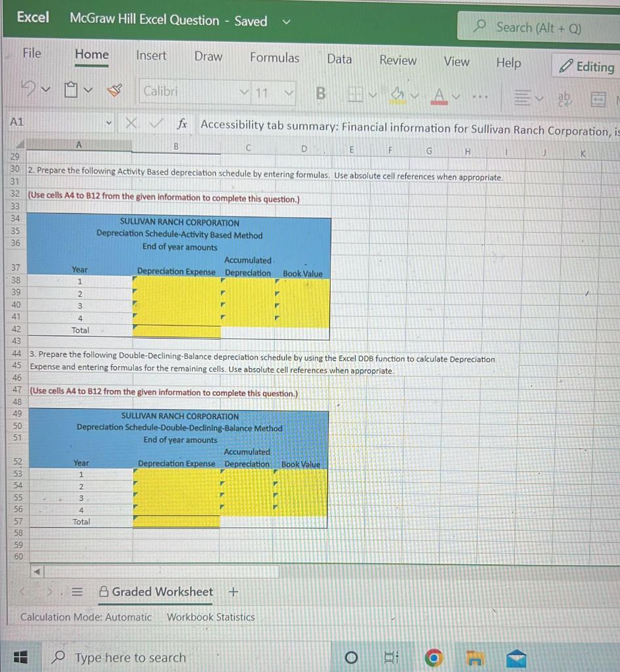Click the text alignment icon

point(522,98)
